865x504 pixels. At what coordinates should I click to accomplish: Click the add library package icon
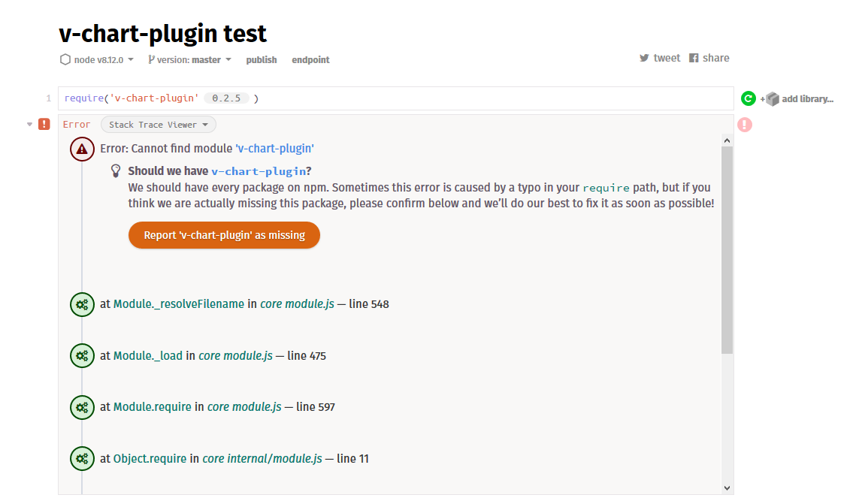click(773, 99)
